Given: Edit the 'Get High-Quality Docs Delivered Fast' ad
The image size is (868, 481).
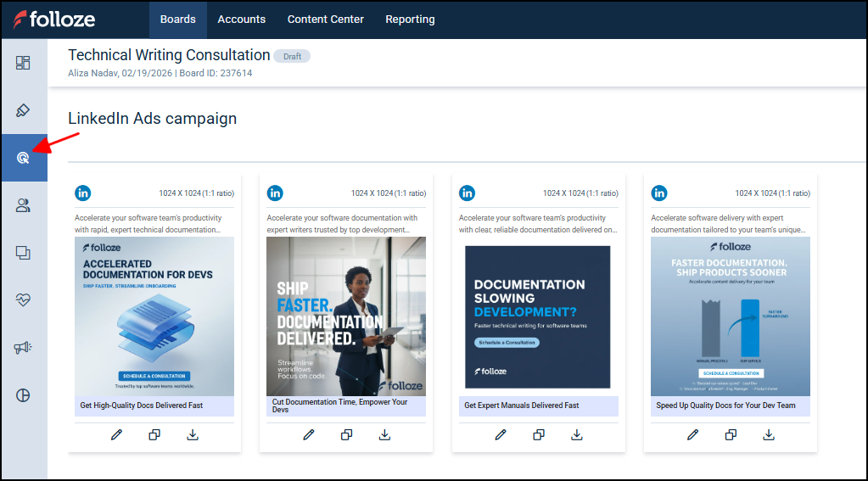Looking at the screenshot, I should (116, 435).
